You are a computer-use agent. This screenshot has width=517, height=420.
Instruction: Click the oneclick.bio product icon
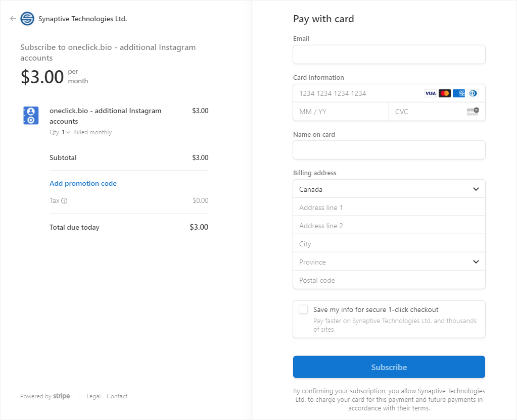click(31, 116)
